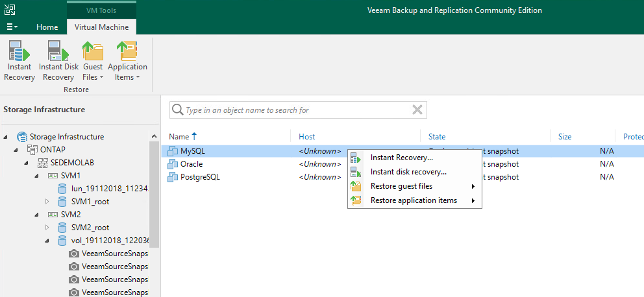Click the tree panel vertical scrollbar thumb
Viewport: 644px width, 297px height.
pos(154,195)
